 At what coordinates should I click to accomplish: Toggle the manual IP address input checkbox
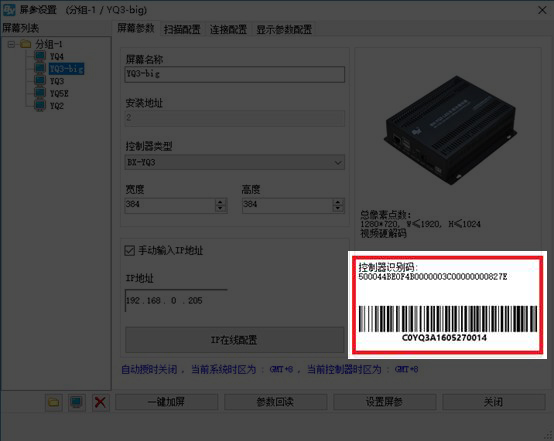[x=130, y=251]
